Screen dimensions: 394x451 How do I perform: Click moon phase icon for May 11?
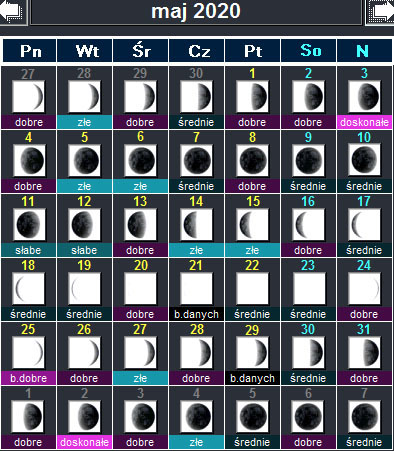point(29,224)
